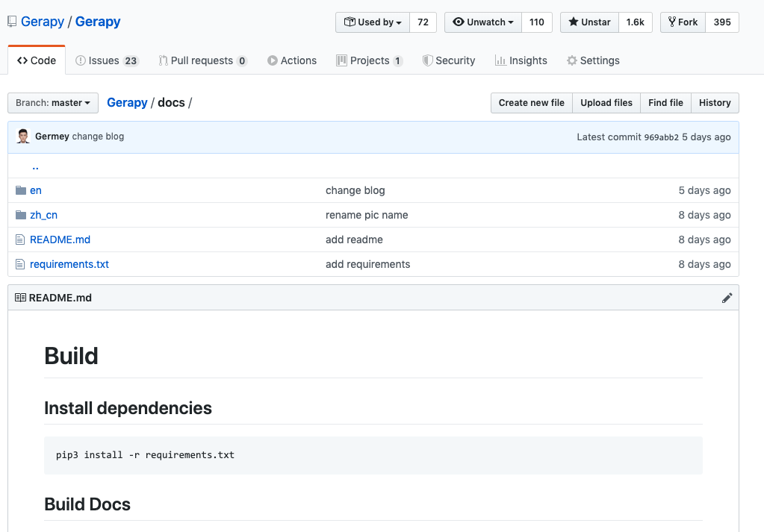Open 'change blog' commit in en row
This screenshot has width=764, height=532.
tap(355, 190)
